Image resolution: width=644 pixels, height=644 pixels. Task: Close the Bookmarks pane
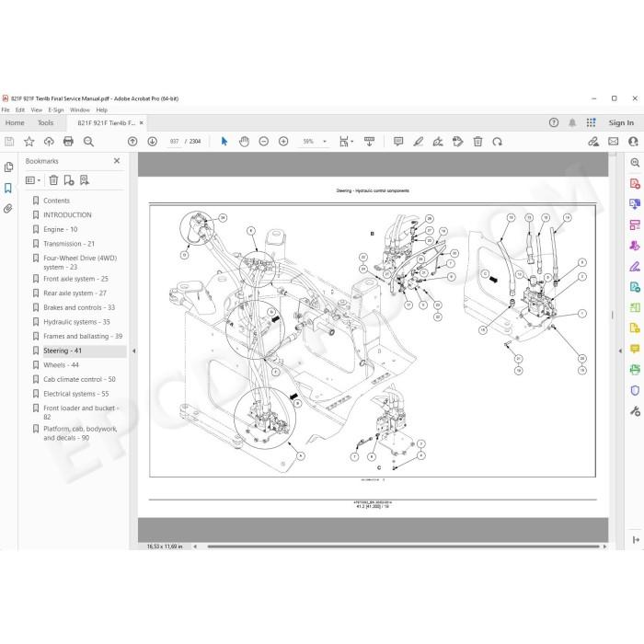pos(117,161)
